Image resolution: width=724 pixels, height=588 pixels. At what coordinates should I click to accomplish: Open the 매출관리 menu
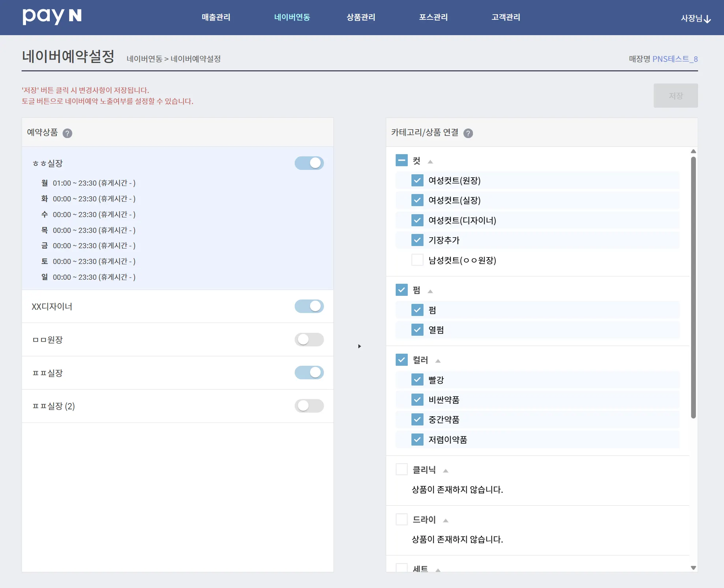(x=216, y=17)
